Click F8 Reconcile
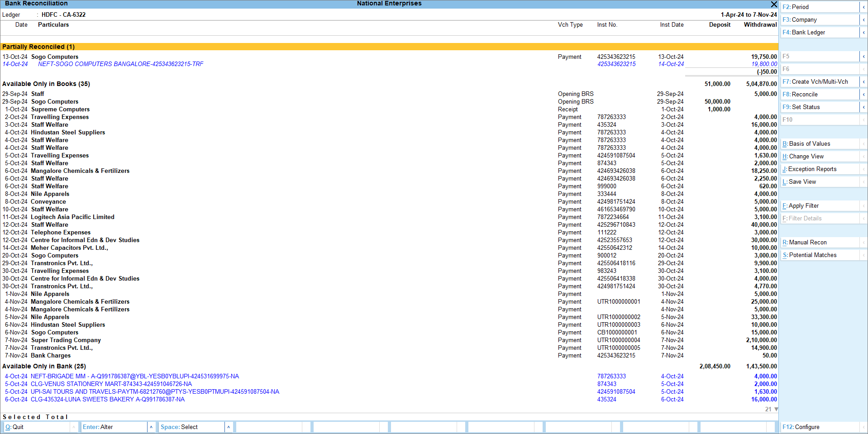The image size is (868, 434). point(820,94)
